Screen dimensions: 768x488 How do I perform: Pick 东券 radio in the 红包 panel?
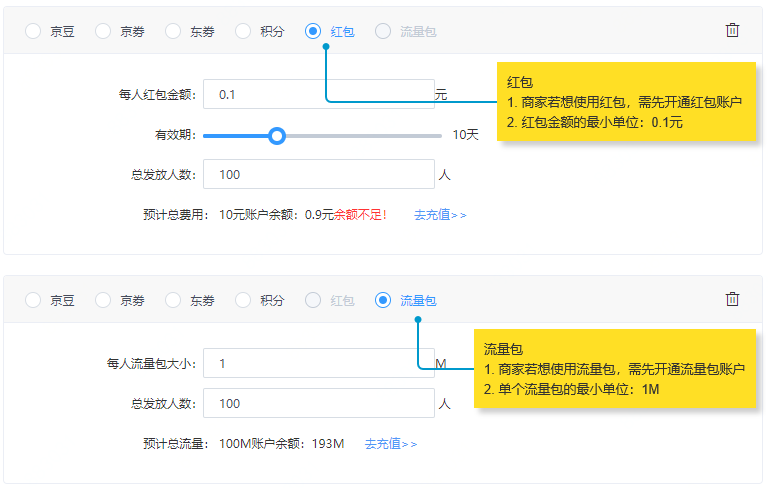[173, 31]
